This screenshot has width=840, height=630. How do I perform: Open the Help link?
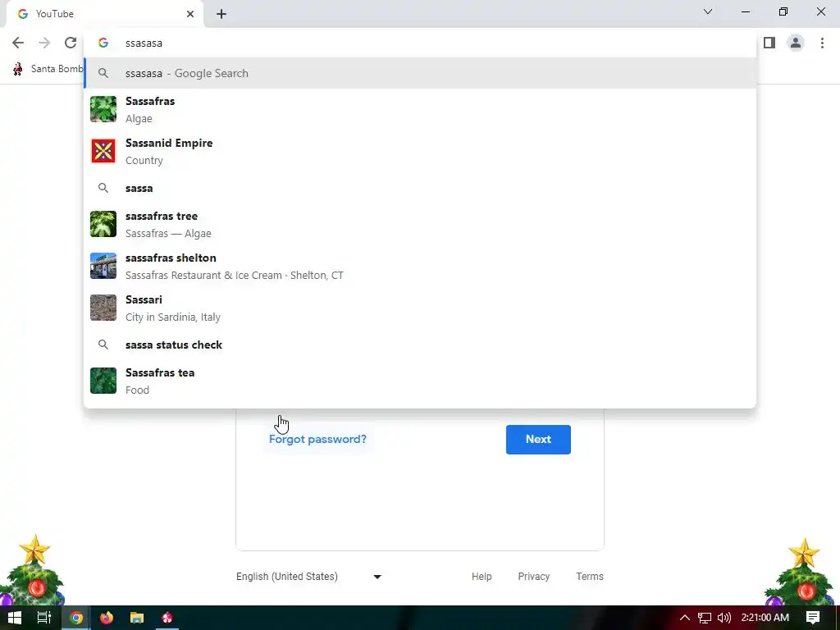(x=482, y=577)
